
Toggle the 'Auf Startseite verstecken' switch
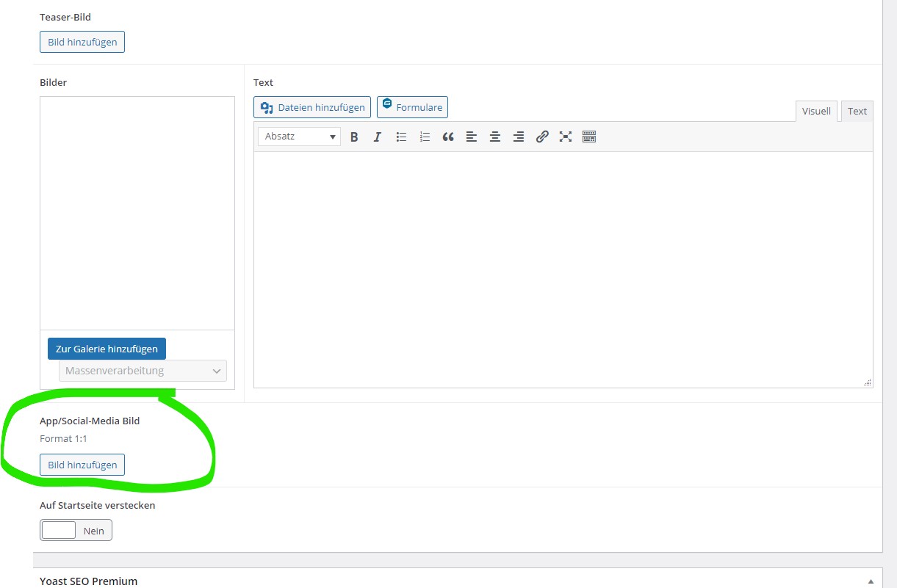(x=76, y=530)
